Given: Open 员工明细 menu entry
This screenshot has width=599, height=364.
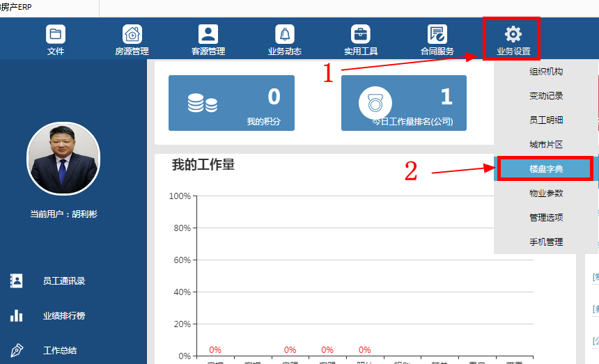Looking at the screenshot, I should [546, 120].
